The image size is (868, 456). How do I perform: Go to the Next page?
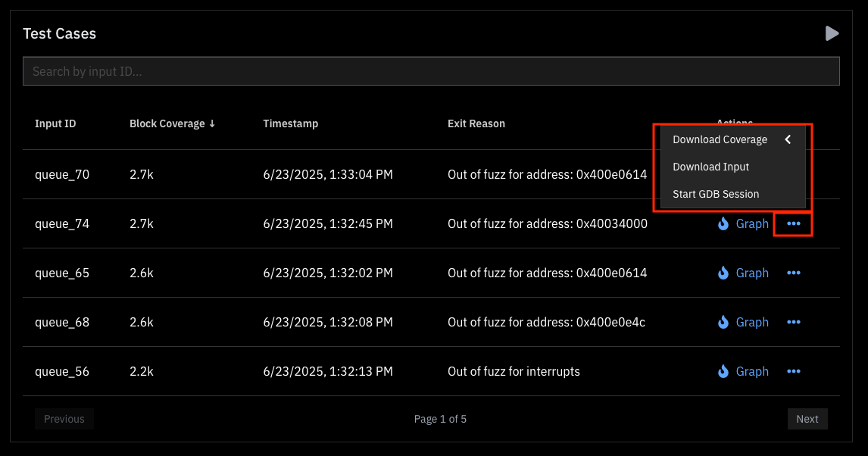(807, 419)
